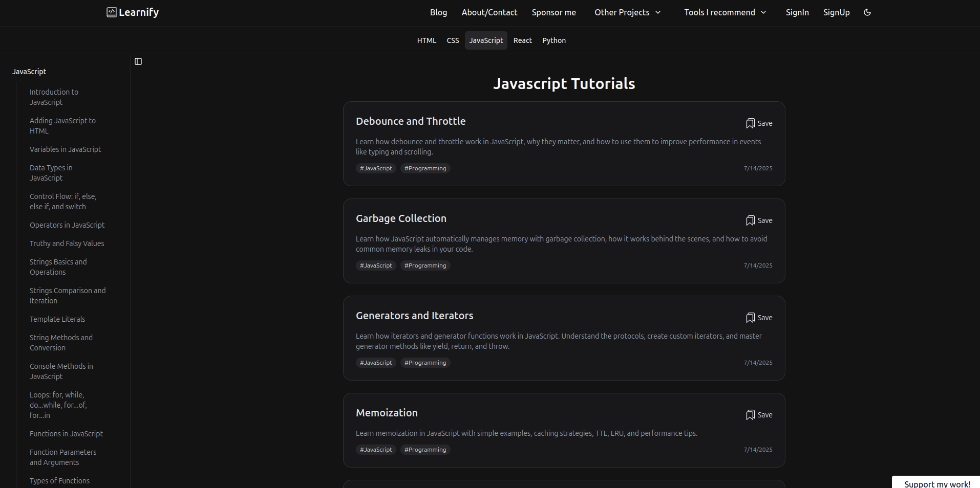
Task: Open the Tools I recommend dropdown
Action: pos(725,12)
